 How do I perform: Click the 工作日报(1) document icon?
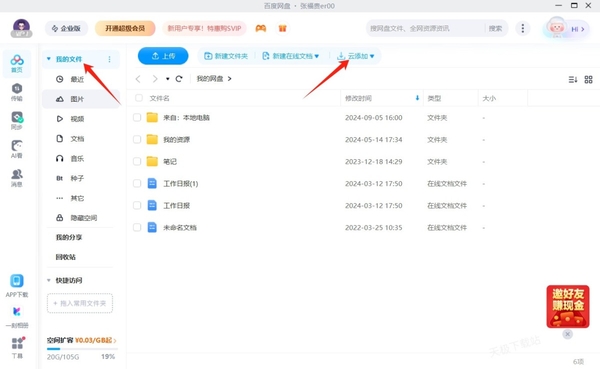pos(152,183)
